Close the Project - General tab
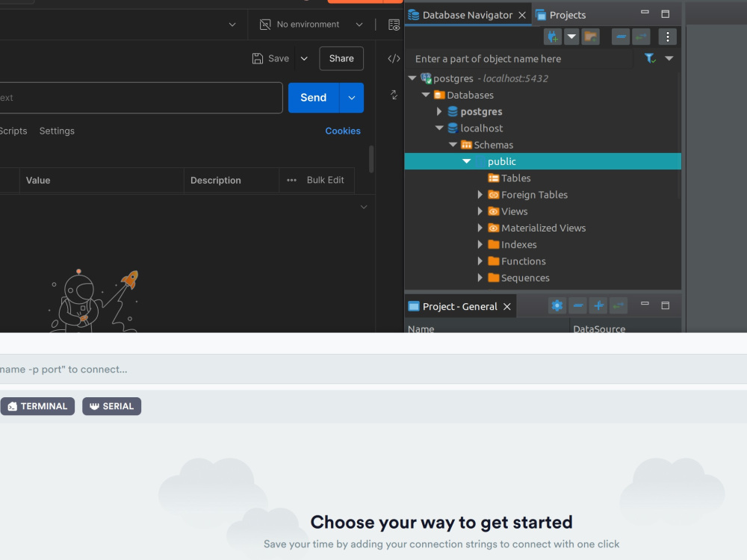Image resolution: width=747 pixels, height=560 pixels. pos(507,307)
